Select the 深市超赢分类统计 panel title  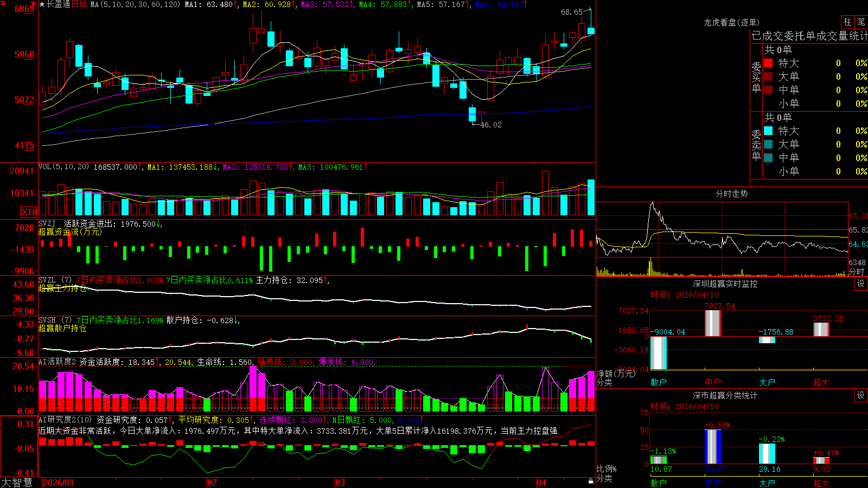(x=725, y=395)
